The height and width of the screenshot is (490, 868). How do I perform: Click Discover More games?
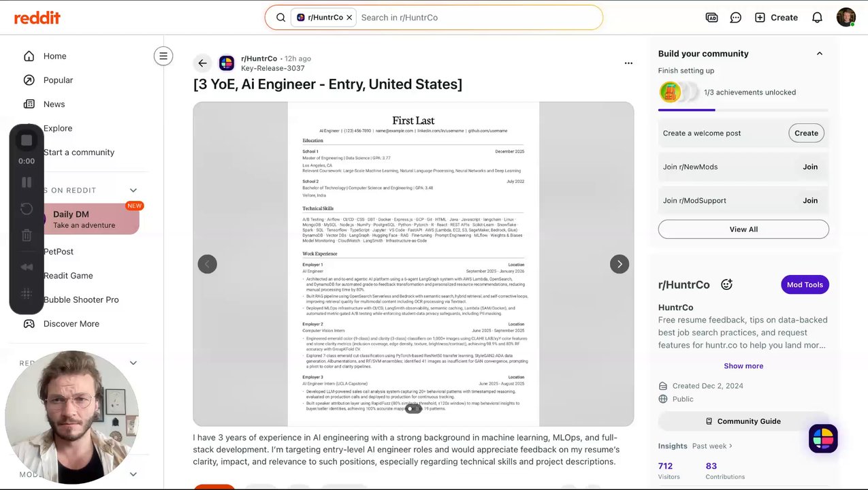pos(71,324)
